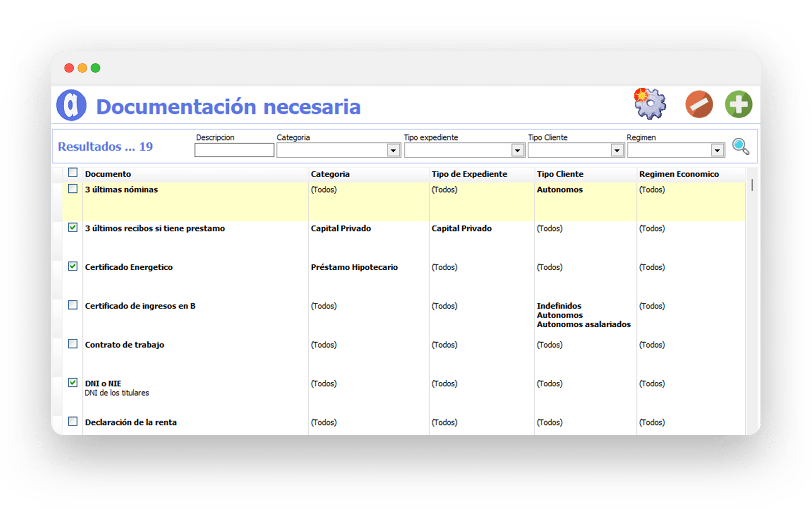Check the 3 últimas nóminas checkbox
The height and width of the screenshot is (509, 812).
tap(73, 189)
